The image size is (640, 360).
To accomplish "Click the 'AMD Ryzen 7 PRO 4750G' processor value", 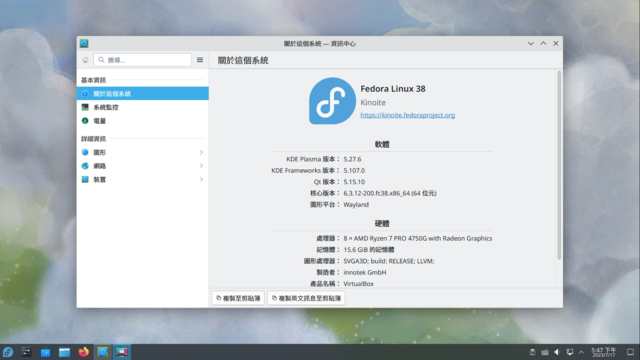I will pos(389,238).
